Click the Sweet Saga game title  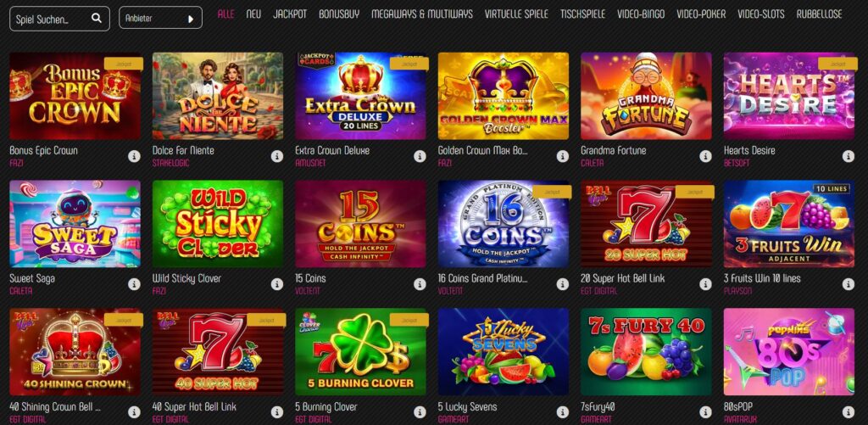pyautogui.click(x=32, y=278)
